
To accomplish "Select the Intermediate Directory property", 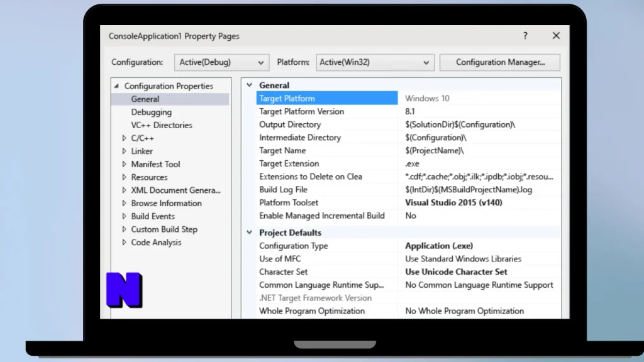I will (x=300, y=138).
